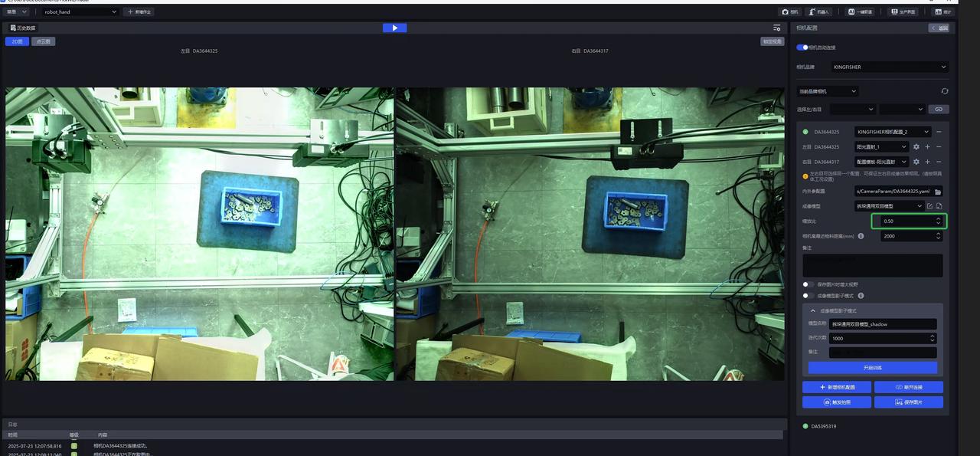Click the link icon button beside left/right selectors
Viewport: 980px width, 456px height.
(x=939, y=110)
